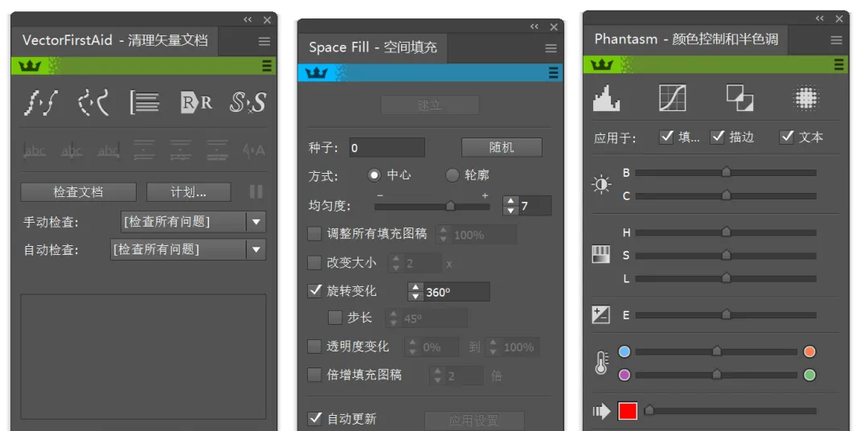The image size is (868, 431).
Task: Click the curves icon in Phantasm
Action: [673, 98]
